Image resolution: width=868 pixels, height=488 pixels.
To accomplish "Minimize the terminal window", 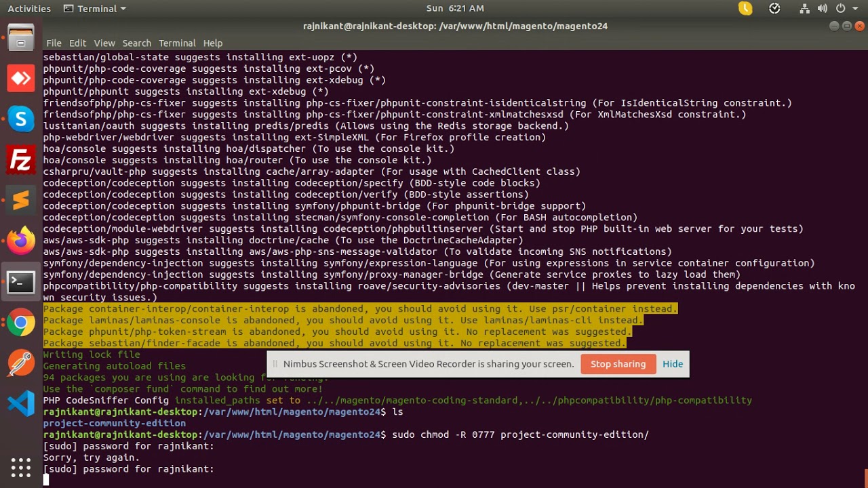I will tap(834, 26).
